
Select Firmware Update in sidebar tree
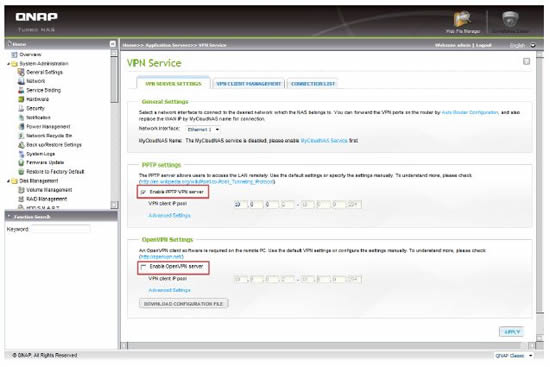tap(45, 163)
